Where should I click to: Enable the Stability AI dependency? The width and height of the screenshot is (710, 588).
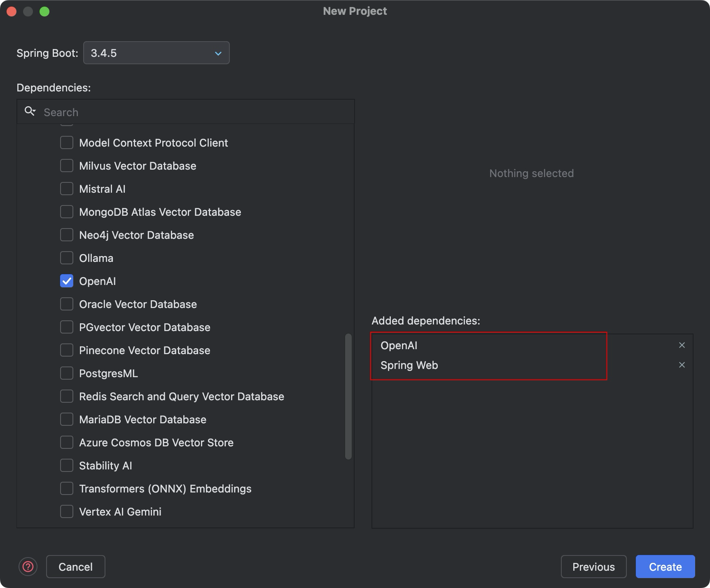pyautogui.click(x=66, y=465)
